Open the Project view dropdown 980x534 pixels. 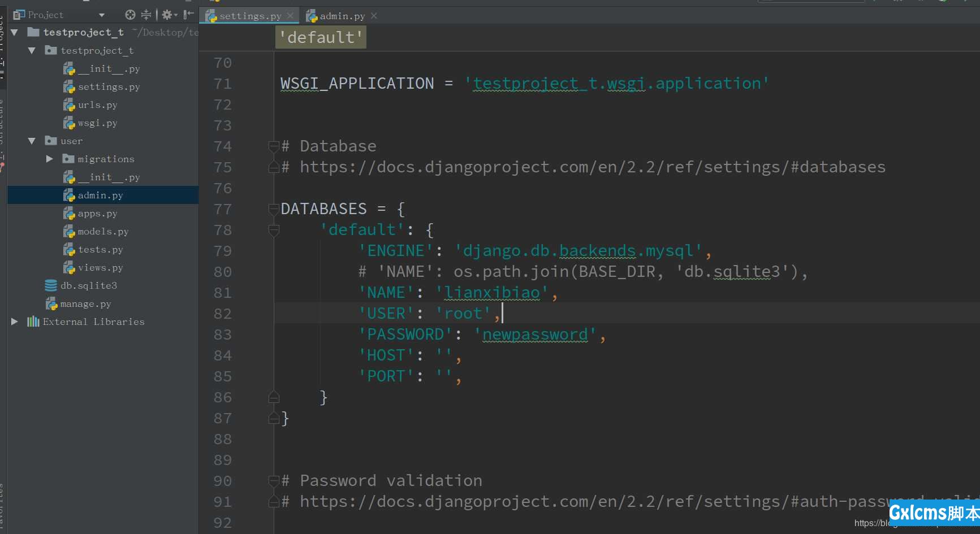pyautogui.click(x=102, y=15)
